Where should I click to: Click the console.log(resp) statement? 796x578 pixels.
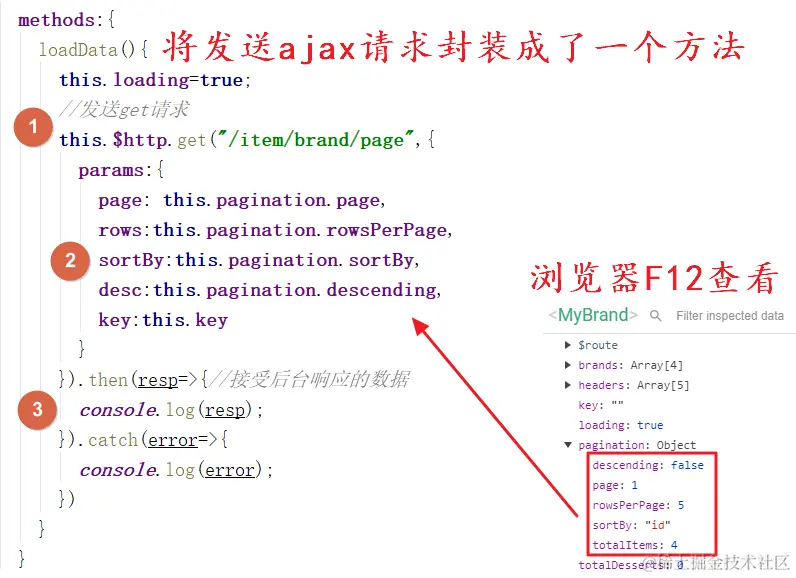(171, 410)
